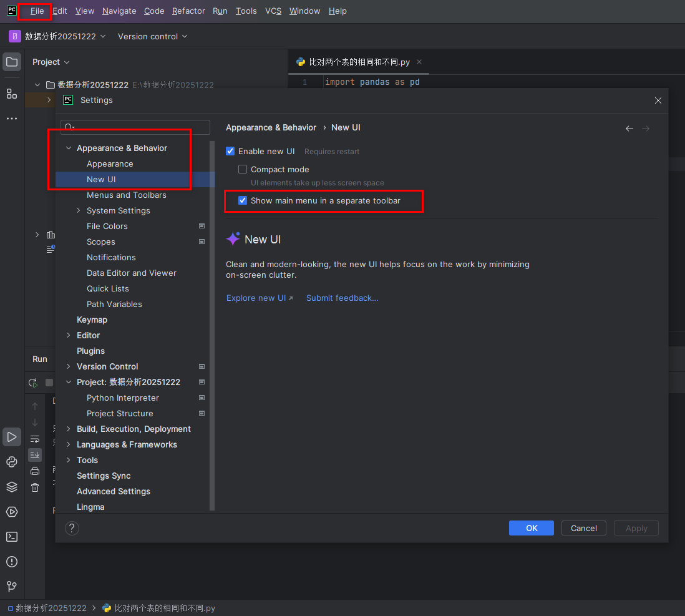Click the Stop square icon in Run panel
Viewport: 685px width, 616px height.
49,383
